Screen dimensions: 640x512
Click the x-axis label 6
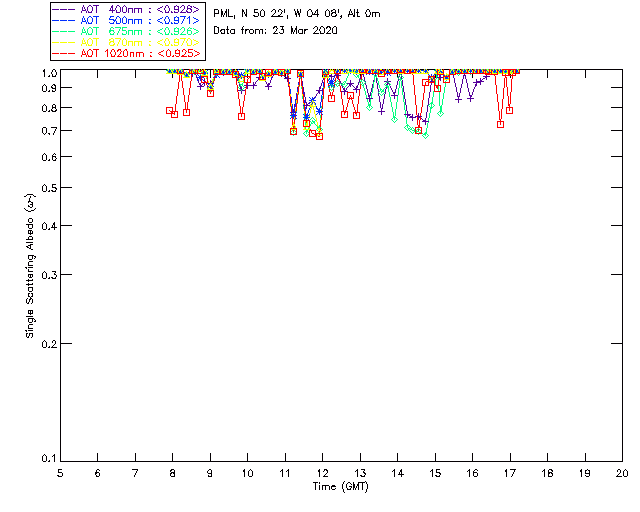[x=98, y=473]
